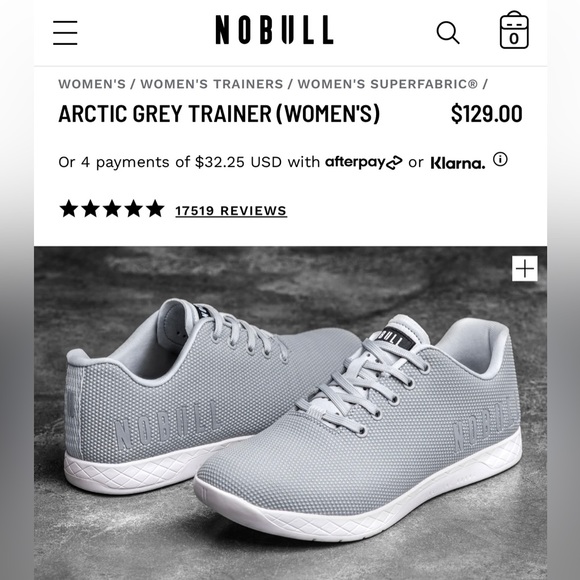Tap the search magnifier icon
This screenshot has width=580, height=580.
click(448, 33)
